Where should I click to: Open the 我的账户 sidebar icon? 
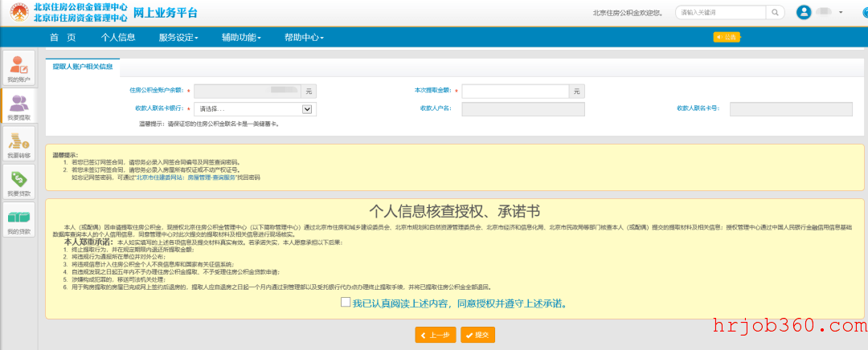pyautogui.click(x=19, y=68)
